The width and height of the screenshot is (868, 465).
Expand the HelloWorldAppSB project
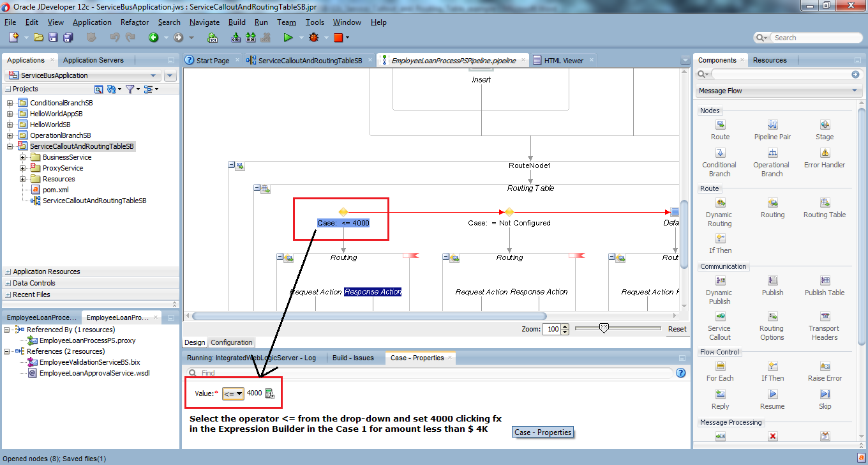pyautogui.click(x=10, y=114)
